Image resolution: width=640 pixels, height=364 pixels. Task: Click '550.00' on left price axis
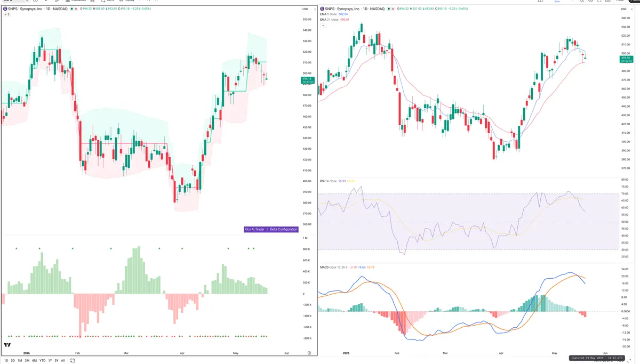coord(306,20)
